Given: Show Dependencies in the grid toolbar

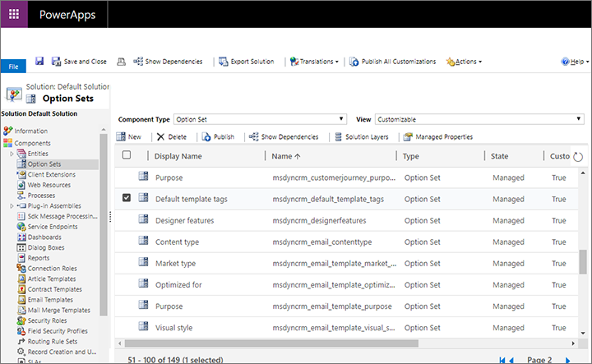Looking at the screenshot, I should (284, 136).
